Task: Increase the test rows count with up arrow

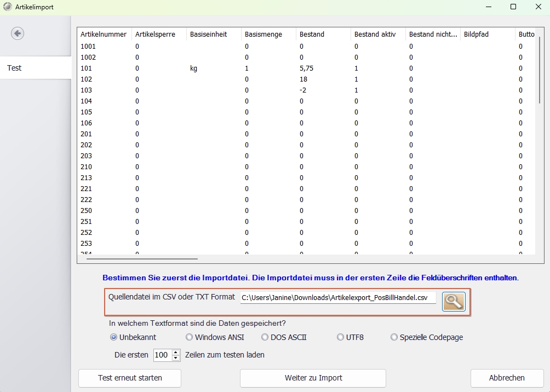Action: (176, 352)
